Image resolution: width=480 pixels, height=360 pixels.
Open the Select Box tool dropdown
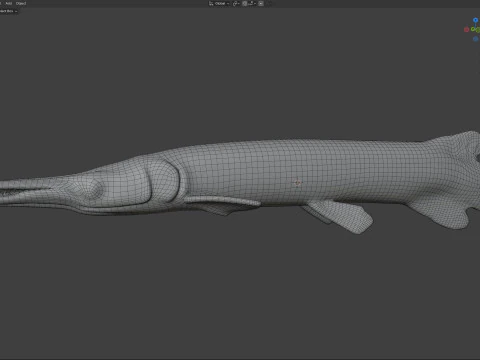(8, 11)
